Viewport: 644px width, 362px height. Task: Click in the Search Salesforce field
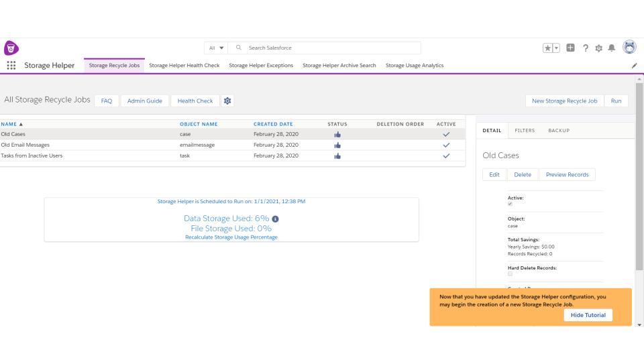click(325, 48)
